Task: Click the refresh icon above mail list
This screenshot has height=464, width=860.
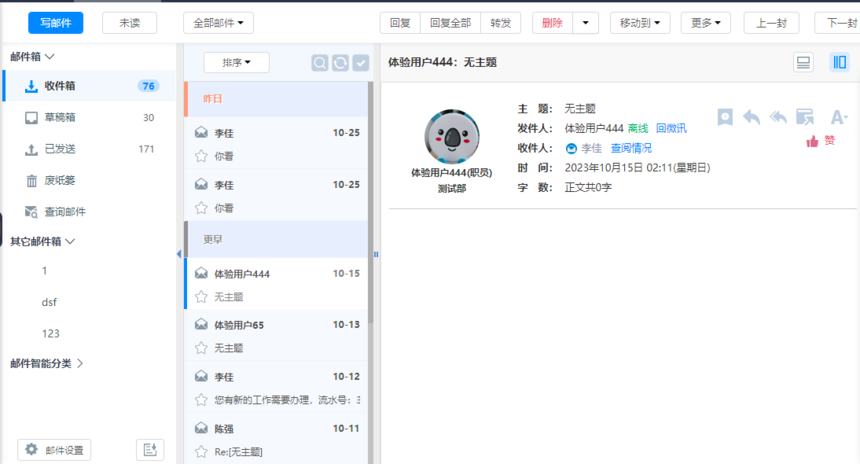Action: [x=340, y=63]
